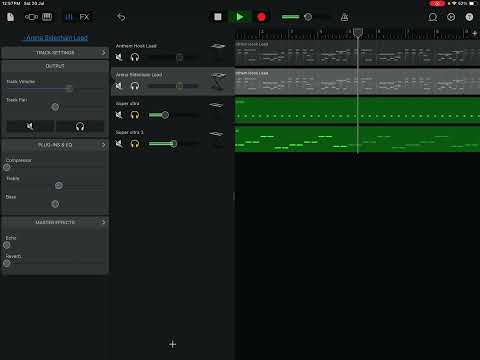Viewport: 480px width, 360px height.
Task: Mute the Super ultra 1 track
Action: coord(119,144)
